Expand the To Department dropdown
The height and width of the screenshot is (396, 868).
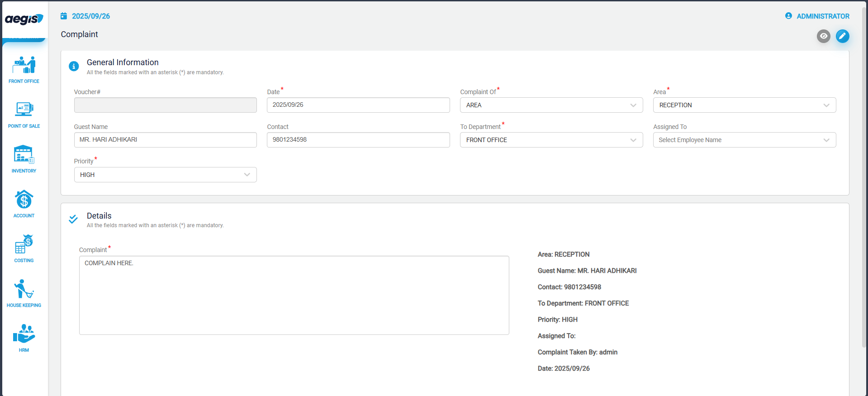[x=551, y=140]
